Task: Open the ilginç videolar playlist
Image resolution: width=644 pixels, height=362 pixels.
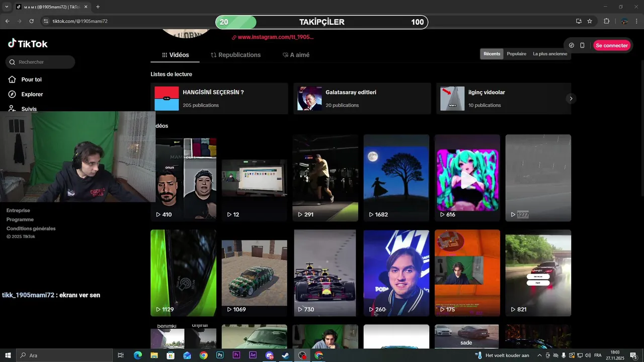Action: click(x=504, y=99)
